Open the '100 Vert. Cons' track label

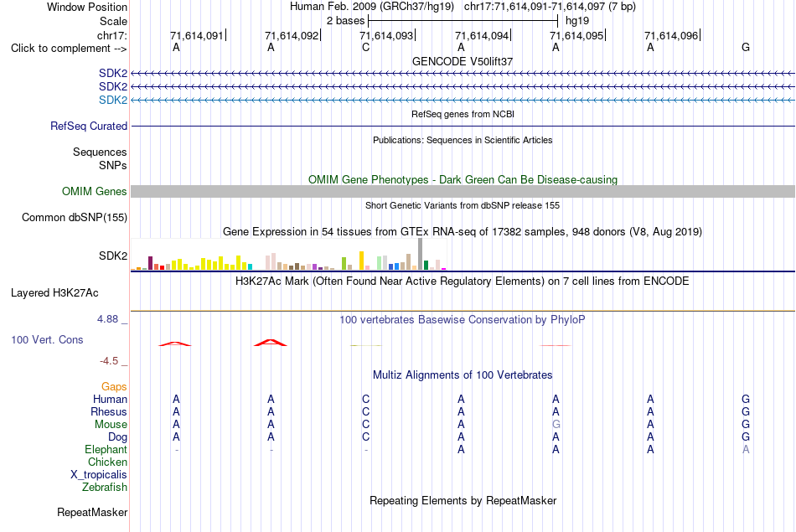point(47,339)
